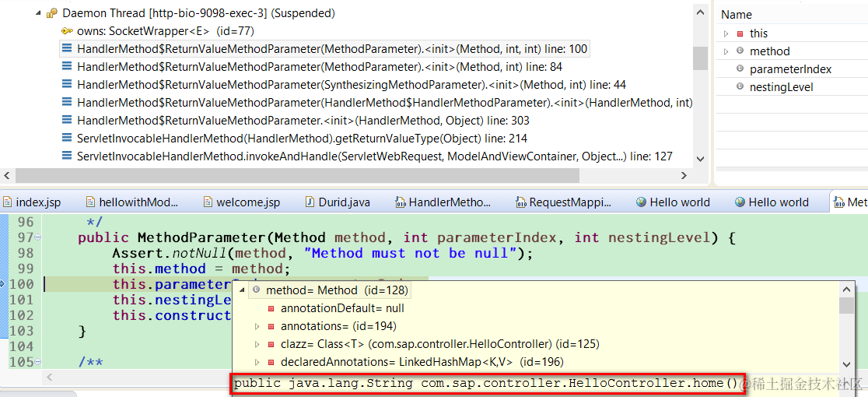868x397 pixels.
Task: Select annotationDefault= null in hover popup
Action: point(342,308)
